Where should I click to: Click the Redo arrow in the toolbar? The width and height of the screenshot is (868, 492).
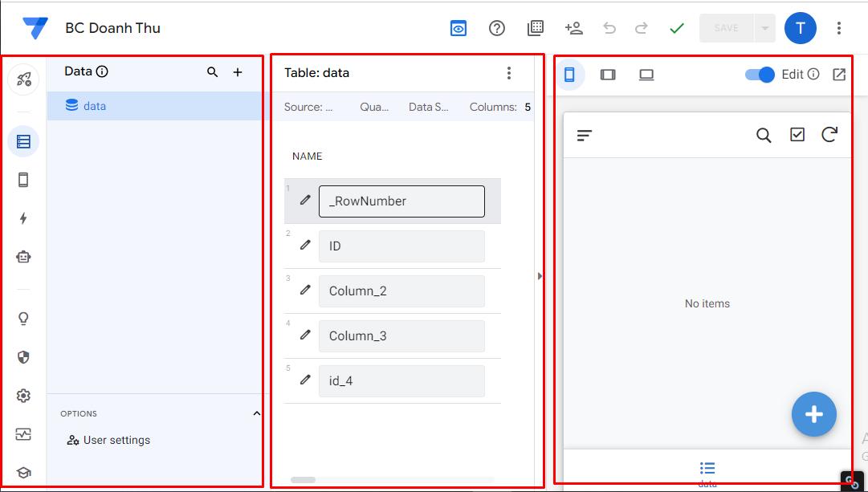pos(641,27)
